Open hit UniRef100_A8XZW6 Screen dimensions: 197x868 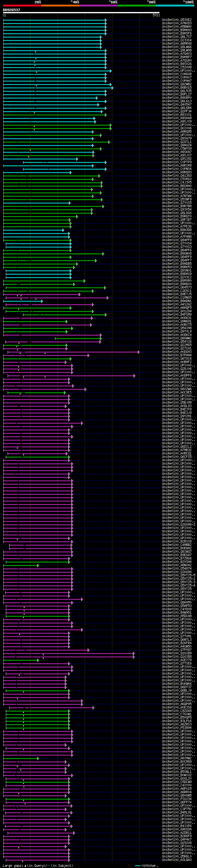tap(177, 389)
